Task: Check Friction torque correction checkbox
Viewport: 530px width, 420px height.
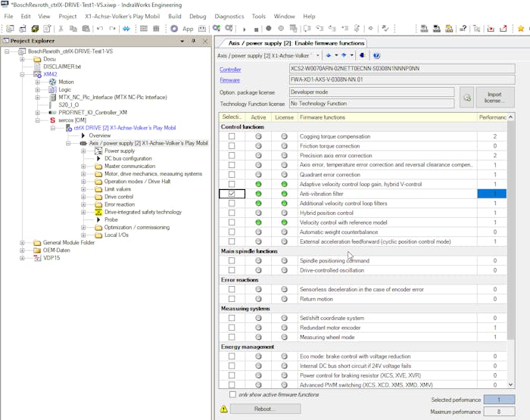Action: [x=232, y=146]
